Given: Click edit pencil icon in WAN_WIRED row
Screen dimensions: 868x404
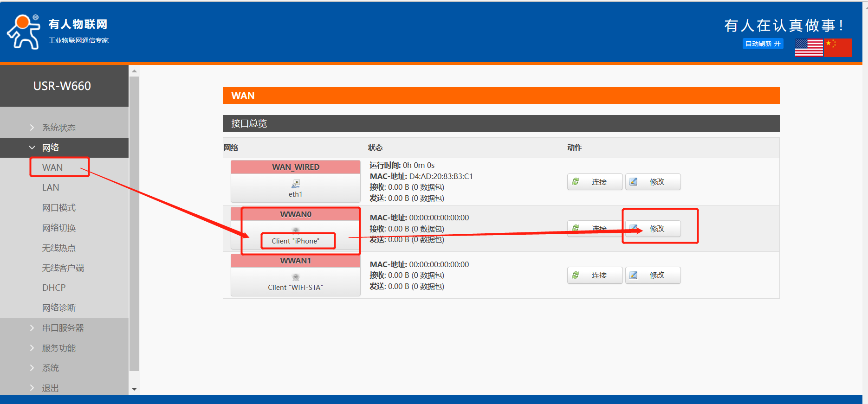Looking at the screenshot, I should click(x=634, y=182).
